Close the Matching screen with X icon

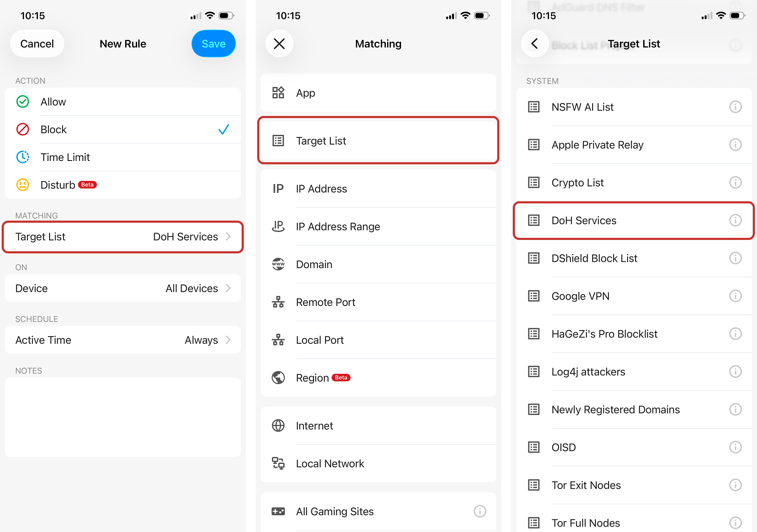[279, 44]
